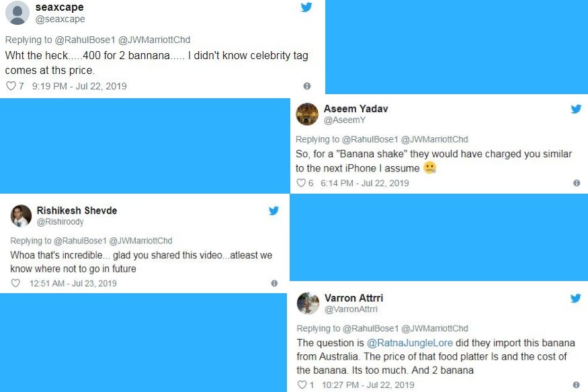Image resolution: width=588 pixels, height=392 pixels.
Task: Click Twitter bird icon on Varron Attrri tweet
Action: point(576,298)
